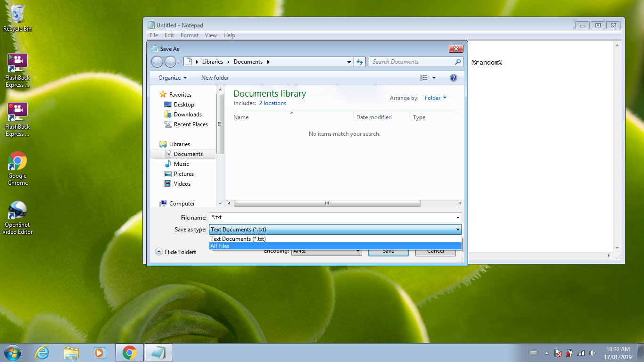The width and height of the screenshot is (644, 362).
Task: Open the Notepad File menu
Action: pos(154,35)
